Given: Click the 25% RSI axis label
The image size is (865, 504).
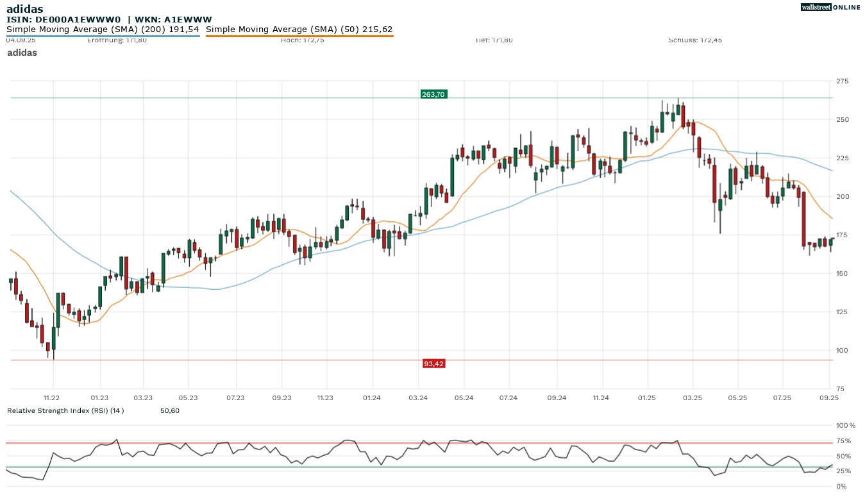Looking at the screenshot, I should 844,471.
